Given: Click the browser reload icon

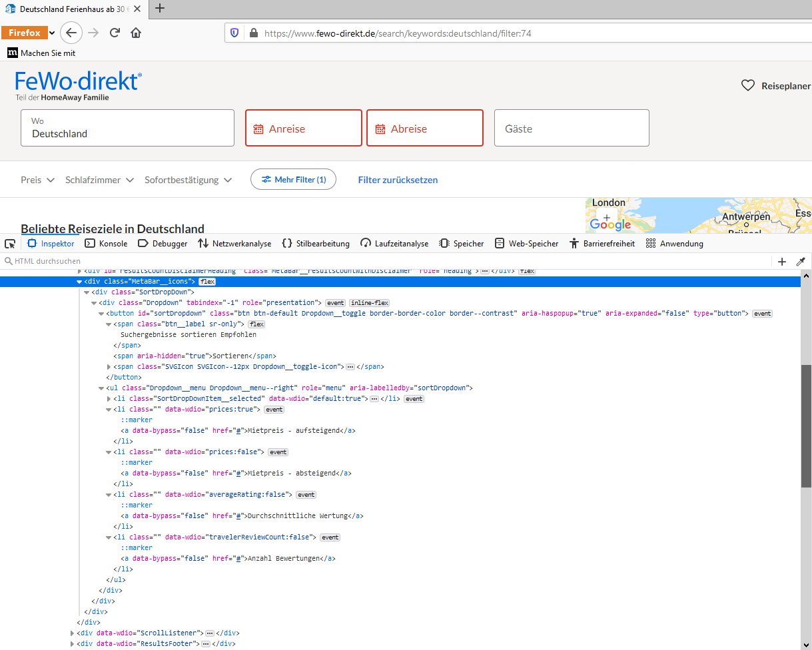Looking at the screenshot, I should (x=115, y=33).
